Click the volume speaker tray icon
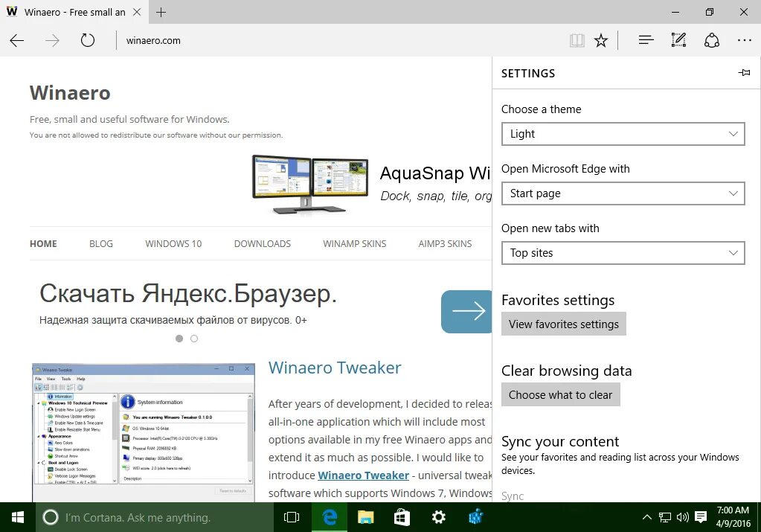Screen dimensions: 761x532 [682, 517]
